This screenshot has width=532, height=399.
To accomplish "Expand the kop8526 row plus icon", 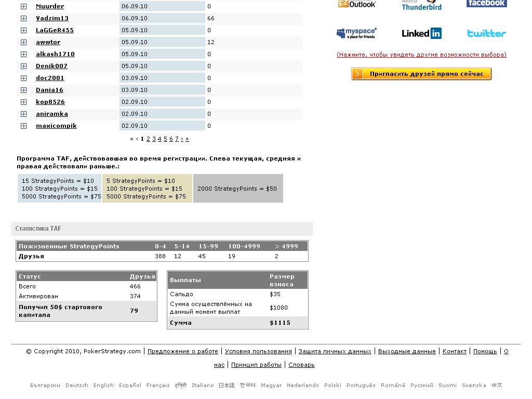I will (23, 102).
